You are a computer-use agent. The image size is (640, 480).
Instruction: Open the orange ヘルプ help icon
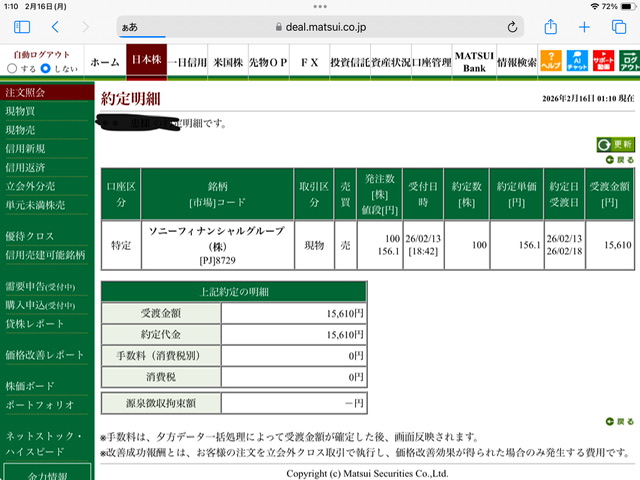coord(551,61)
